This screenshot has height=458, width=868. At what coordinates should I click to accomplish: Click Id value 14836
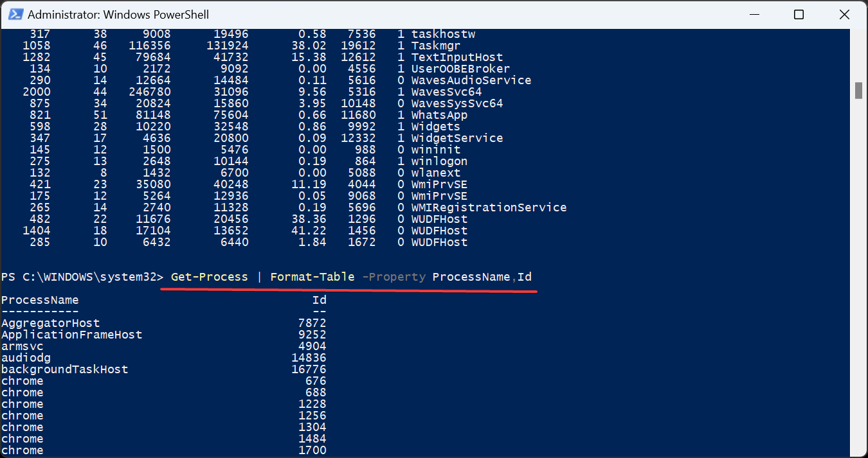point(309,358)
